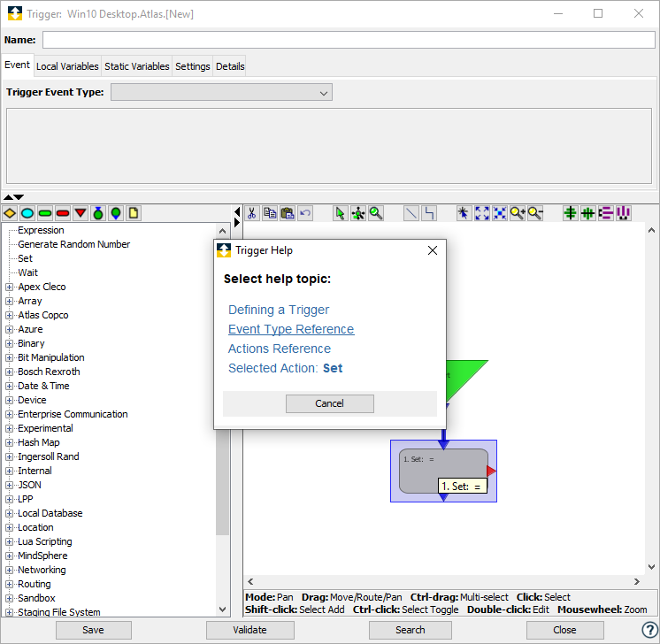
Task: Expand the Atlas Copco tree node
Action: [x=9, y=315]
